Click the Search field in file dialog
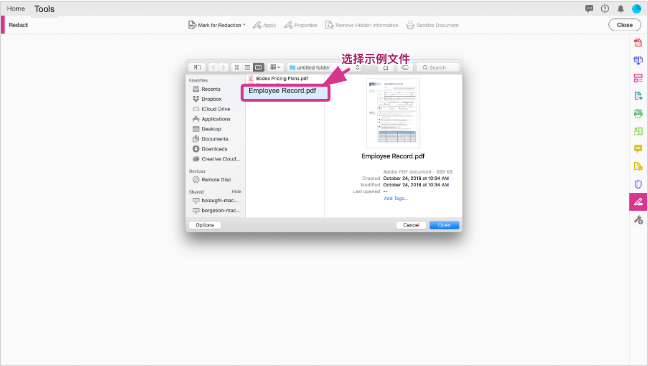This screenshot has height=366, width=648. (438, 67)
